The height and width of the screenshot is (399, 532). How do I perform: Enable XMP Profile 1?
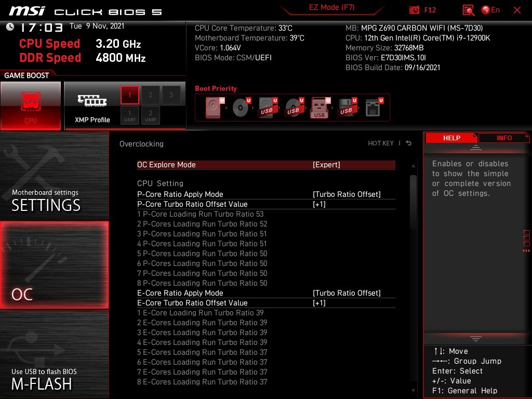pos(130,95)
